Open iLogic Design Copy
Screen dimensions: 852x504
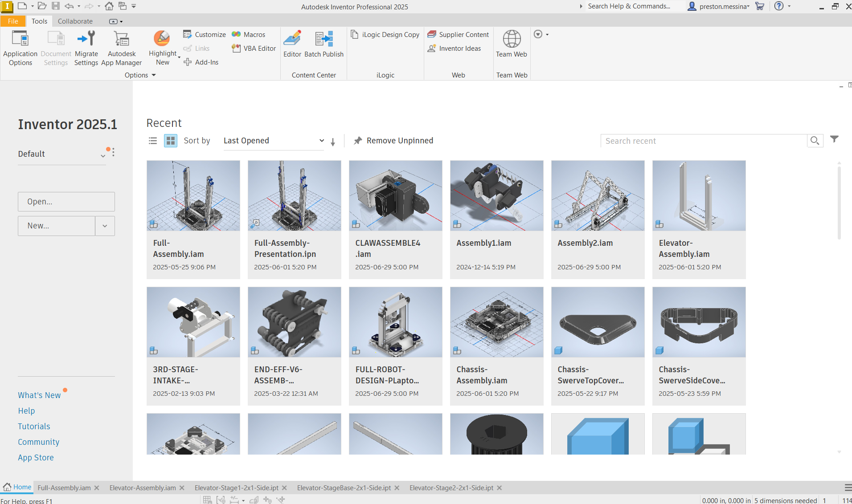[385, 35]
